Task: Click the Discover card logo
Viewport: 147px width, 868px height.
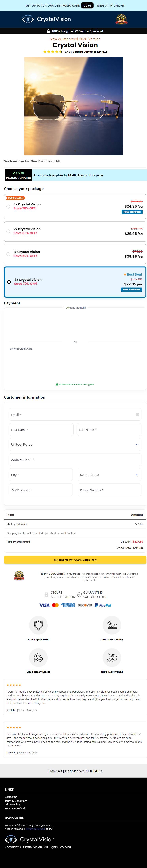Action: coord(85,605)
